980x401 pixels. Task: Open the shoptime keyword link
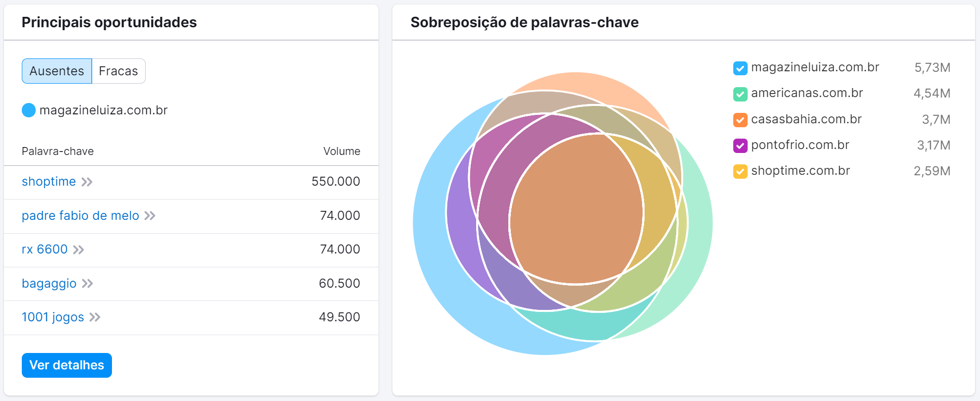tap(49, 182)
